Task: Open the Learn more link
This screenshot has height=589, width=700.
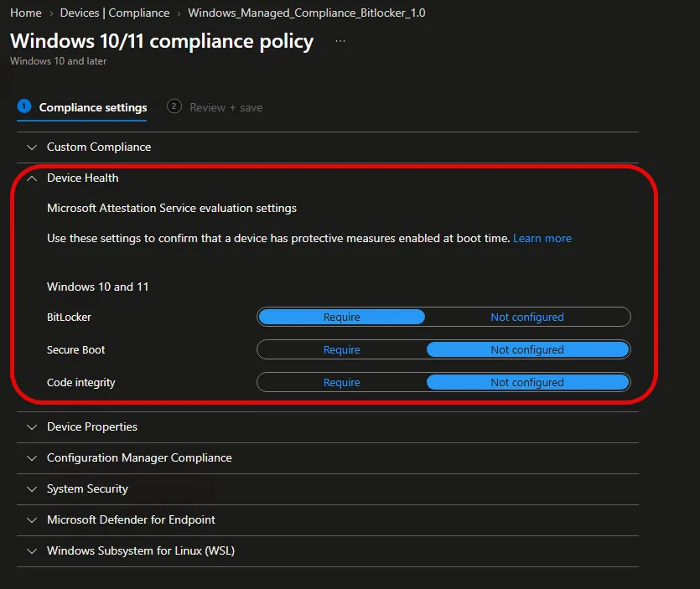Action: tap(542, 238)
